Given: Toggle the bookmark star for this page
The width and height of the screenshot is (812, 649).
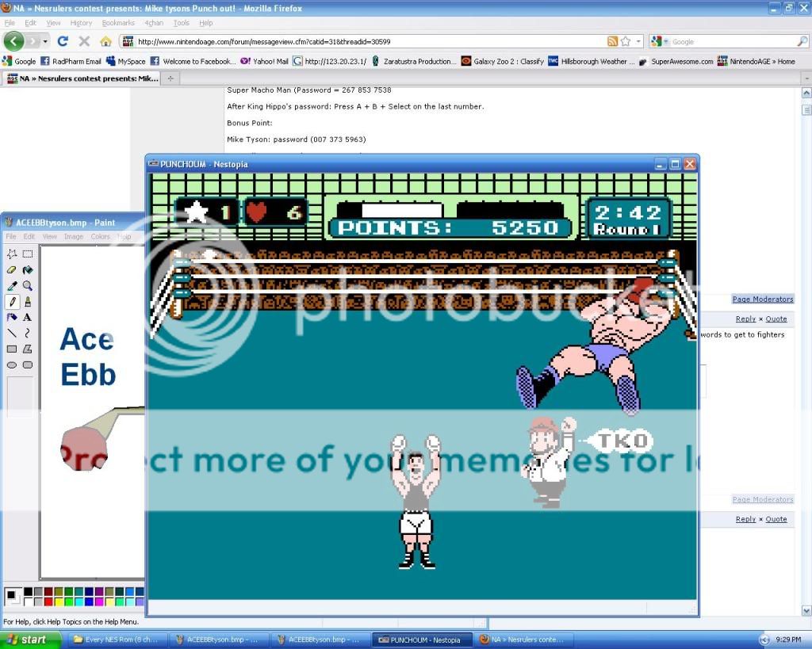Looking at the screenshot, I should pyautogui.click(x=626, y=41).
